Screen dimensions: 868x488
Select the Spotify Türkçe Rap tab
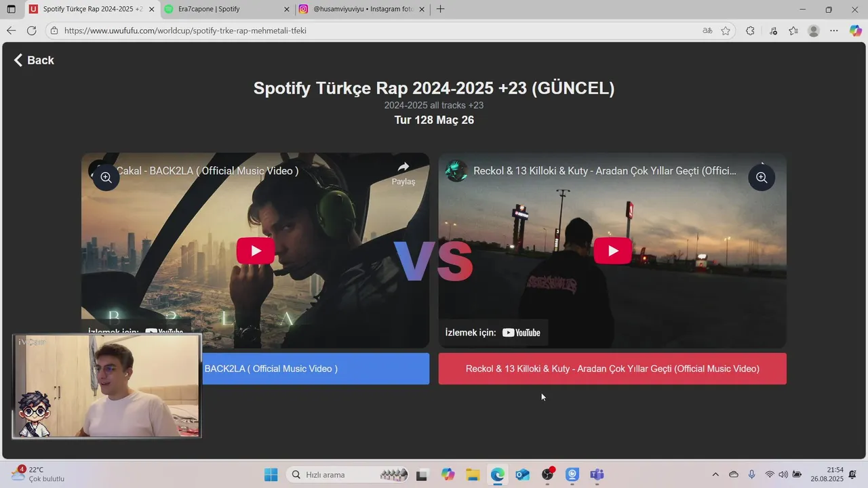click(x=92, y=9)
